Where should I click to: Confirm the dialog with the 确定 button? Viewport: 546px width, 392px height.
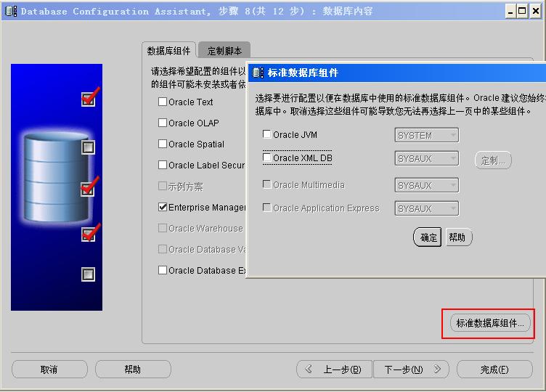click(428, 237)
